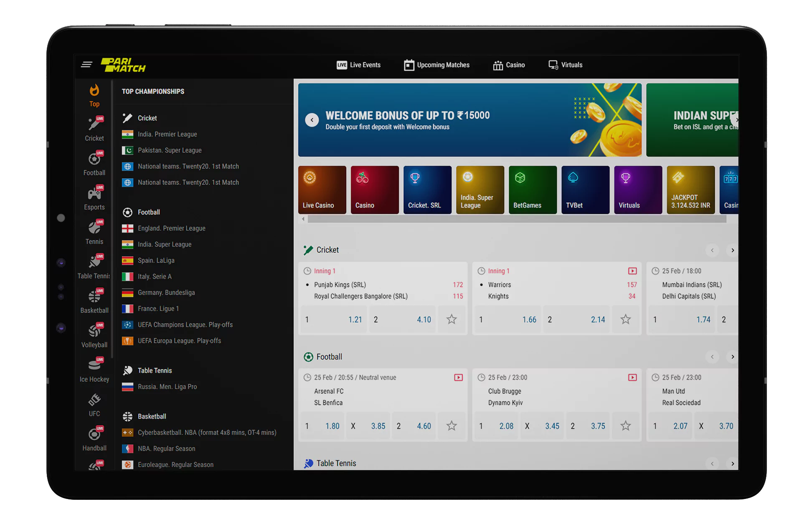Expand Football section right chevron
The image size is (802, 532).
731,356
